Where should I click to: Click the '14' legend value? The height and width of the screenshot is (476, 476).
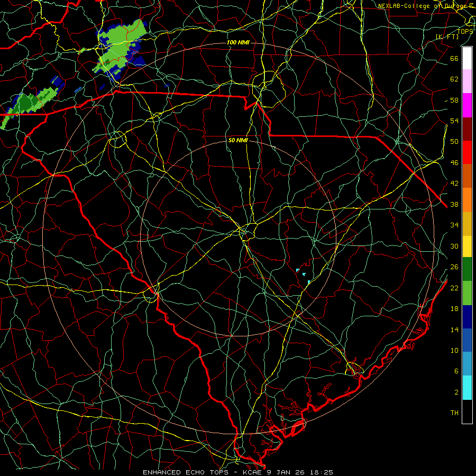(454, 329)
